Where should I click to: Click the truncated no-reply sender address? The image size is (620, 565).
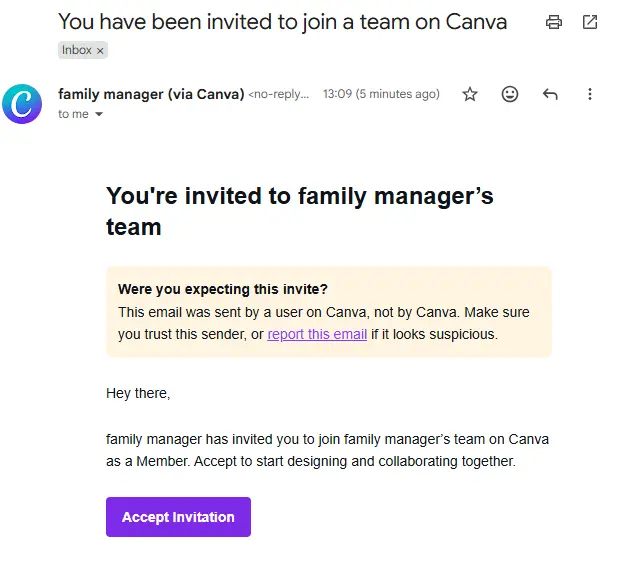point(278,94)
